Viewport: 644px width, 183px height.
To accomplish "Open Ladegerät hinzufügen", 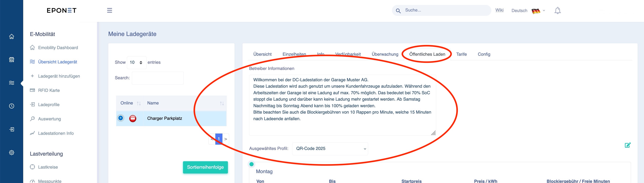I will [x=59, y=76].
